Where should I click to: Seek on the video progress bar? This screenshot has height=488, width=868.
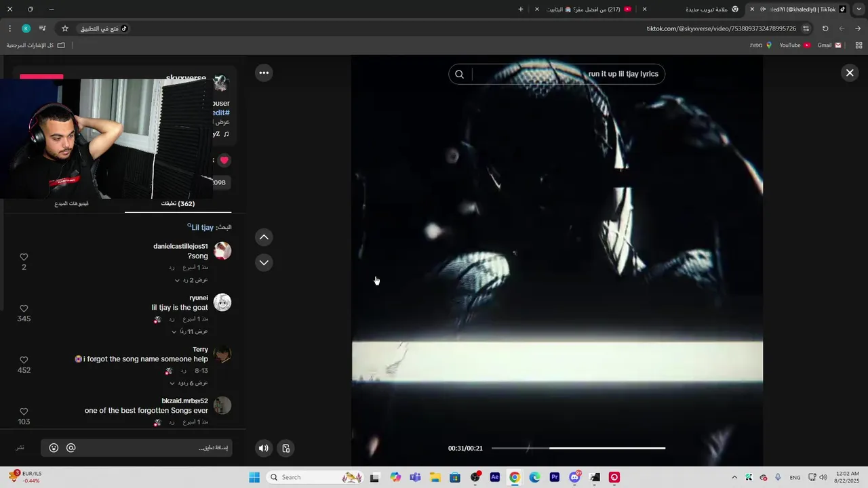pos(578,448)
